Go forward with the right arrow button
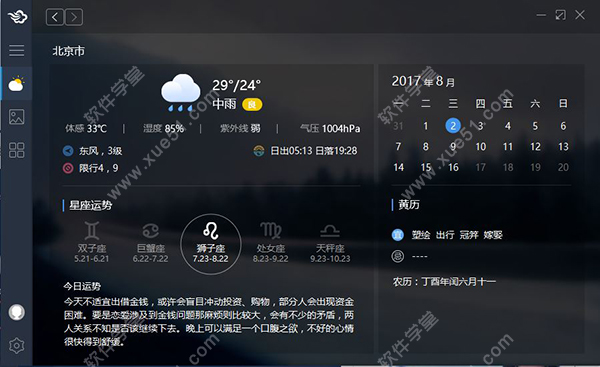The image size is (600, 367). pos(74,17)
